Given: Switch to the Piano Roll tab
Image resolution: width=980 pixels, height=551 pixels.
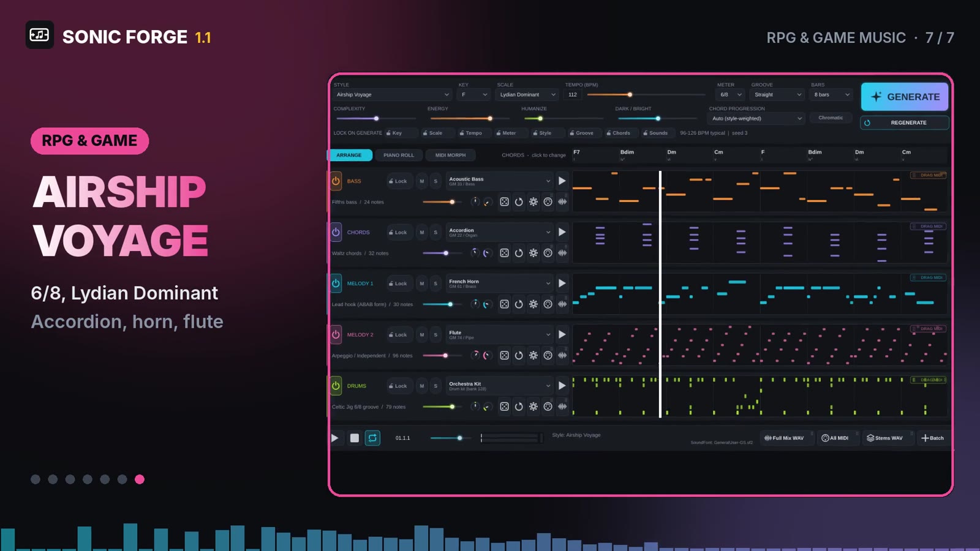Looking at the screenshot, I should click(399, 156).
